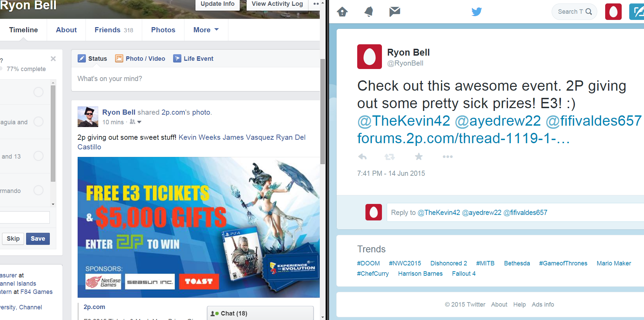Click the Skip button
The height and width of the screenshot is (320, 644).
coord(13,239)
